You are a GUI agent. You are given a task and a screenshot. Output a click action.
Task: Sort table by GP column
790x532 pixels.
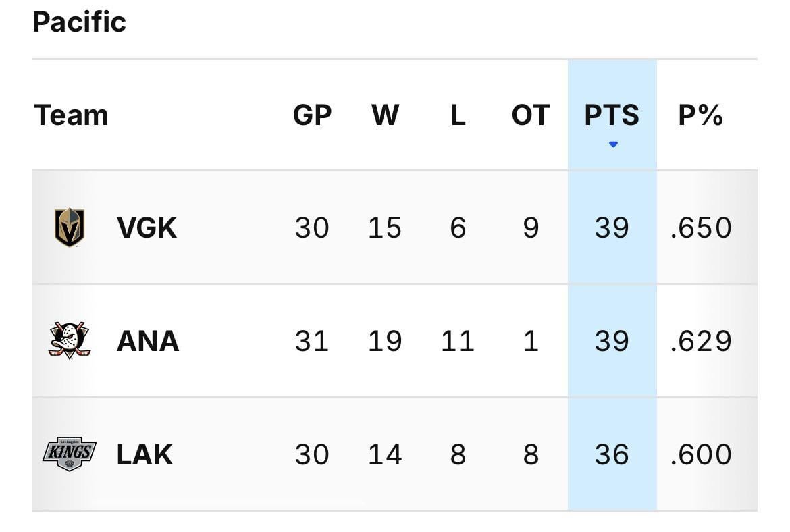pyautogui.click(x=312, y=115)
